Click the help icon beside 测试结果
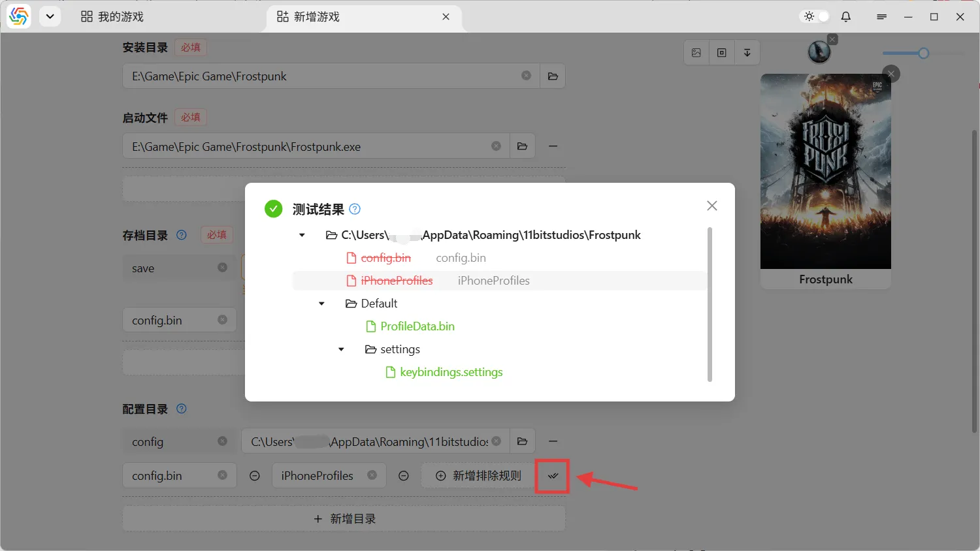Screen dimensions: 980x551 point(355,210)
